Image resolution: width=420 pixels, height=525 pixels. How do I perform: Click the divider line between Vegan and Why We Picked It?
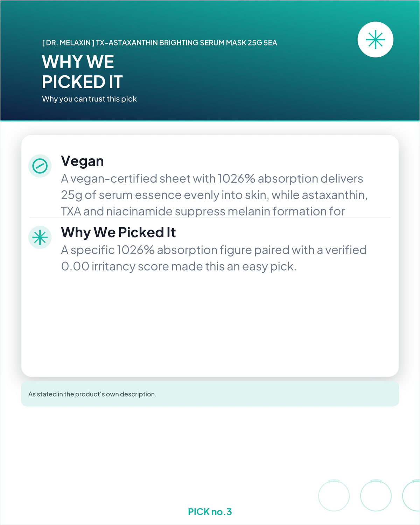click(x=210, y=217)
